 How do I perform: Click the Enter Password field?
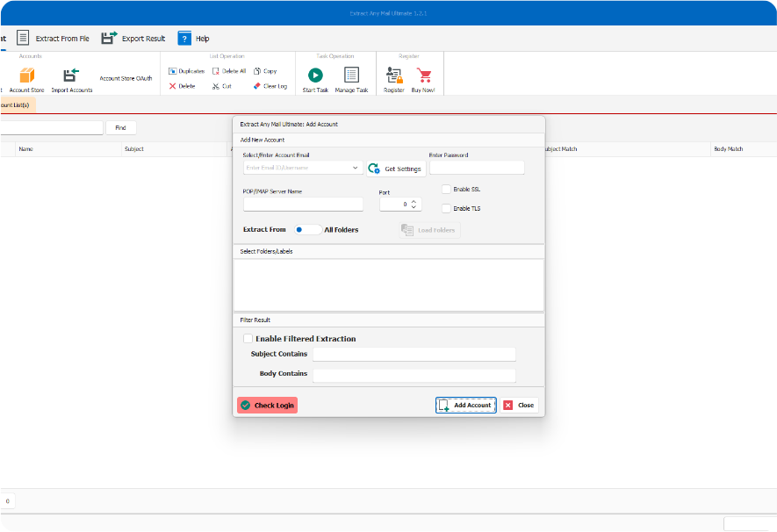pos(477,168)
